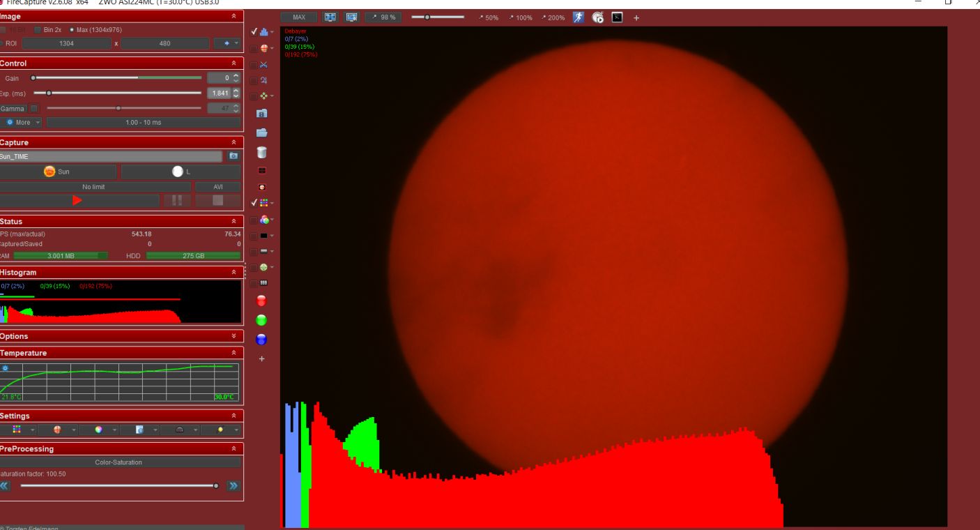
Task: Click the Color-Saturation button
Action: (x=118, y=462)
